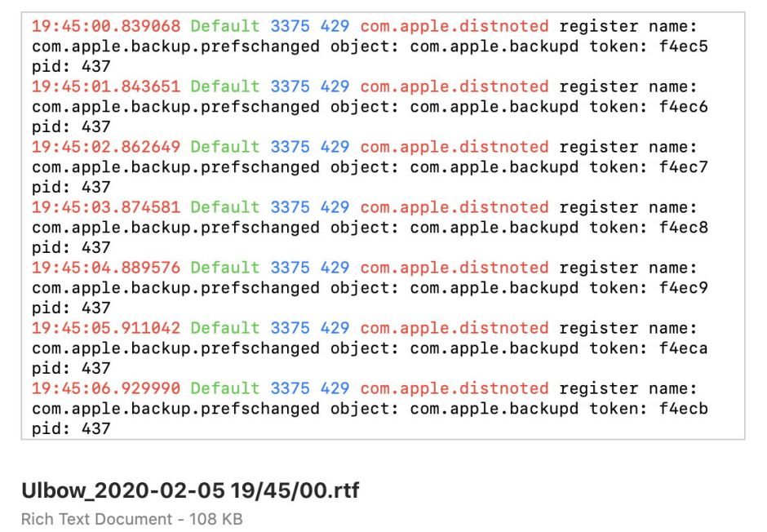
Task: Click the token value f4ec8
Action: 684,228
